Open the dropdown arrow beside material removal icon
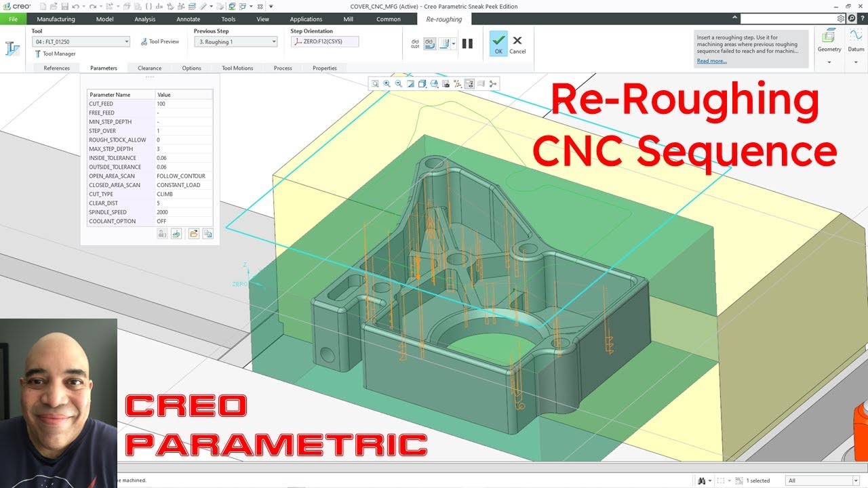The width and height of the screenshot is (868, 488). (454, 44)
